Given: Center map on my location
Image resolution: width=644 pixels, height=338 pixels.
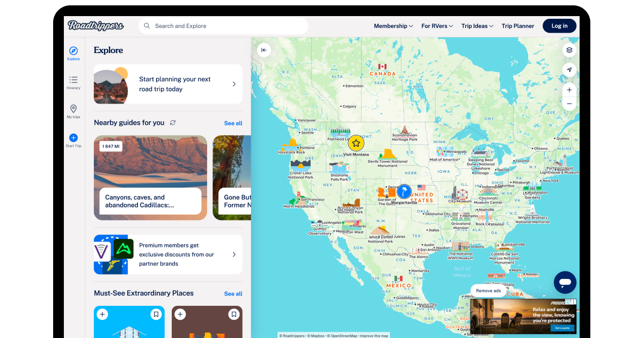Looking at the screenshot, I should [x=569, y=70].
